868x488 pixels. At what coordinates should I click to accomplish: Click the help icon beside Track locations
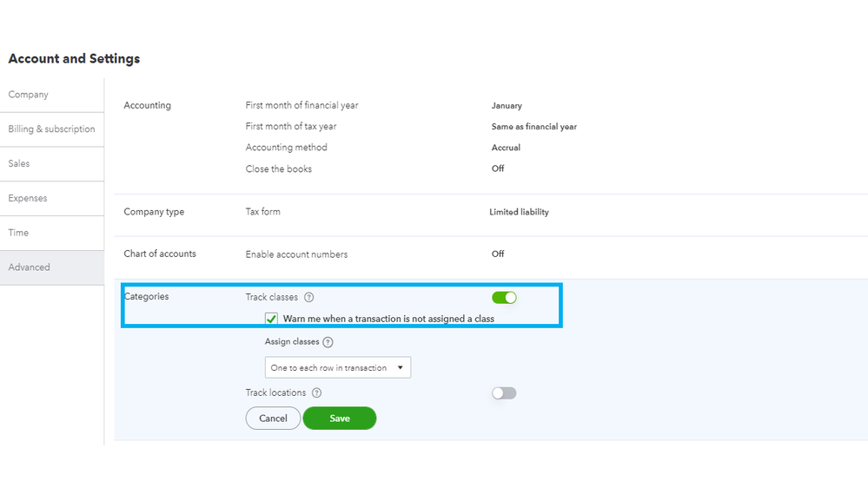point(317,393)
